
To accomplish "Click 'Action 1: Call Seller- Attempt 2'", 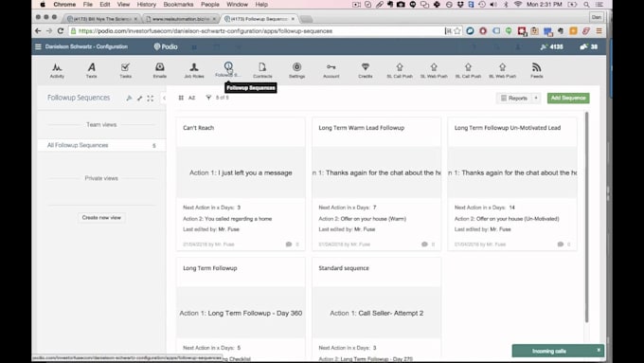I will [377, 314].
